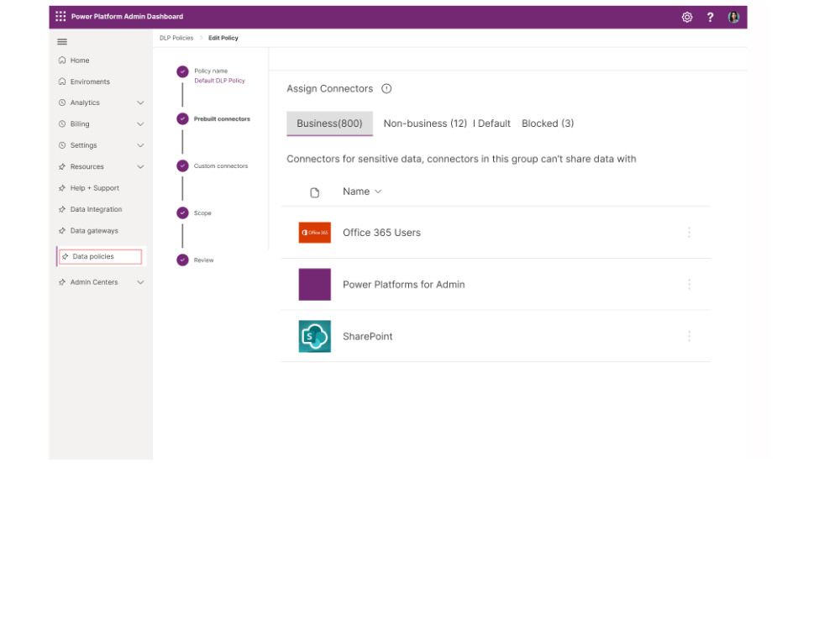
Task: Select the Power Platforms for Admin name
Action: tap(404, 285)
